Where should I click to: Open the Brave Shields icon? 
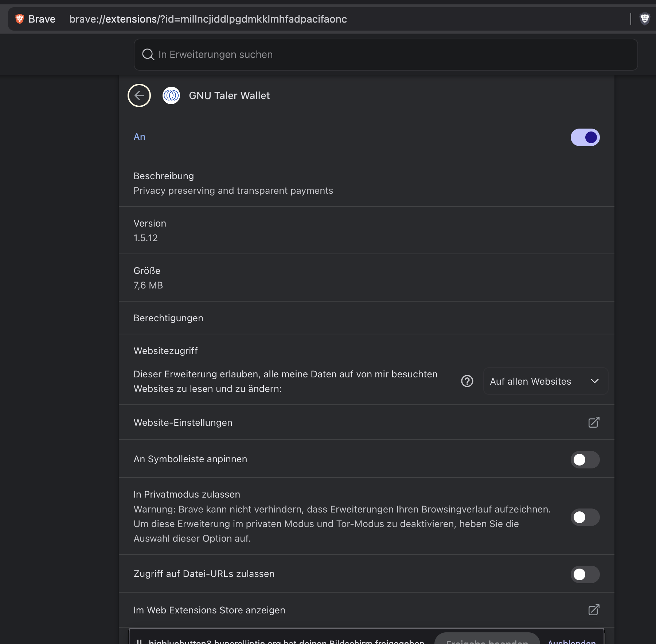point(645,19)
